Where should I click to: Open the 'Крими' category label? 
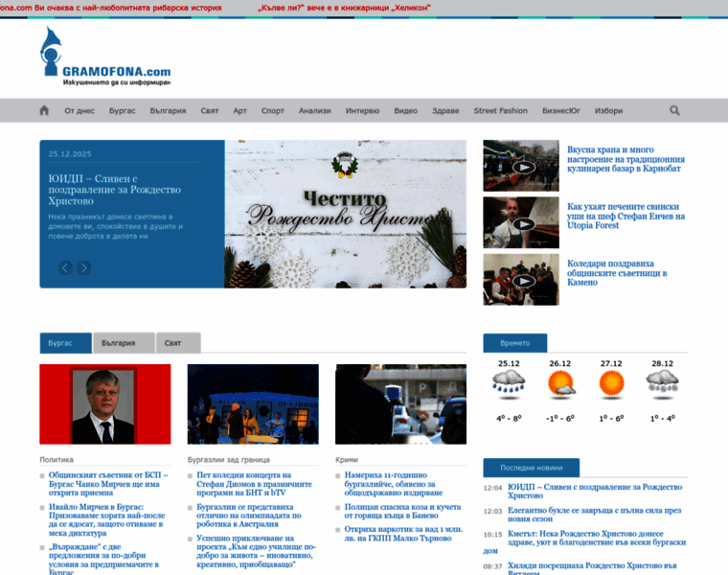pos(347,459)
